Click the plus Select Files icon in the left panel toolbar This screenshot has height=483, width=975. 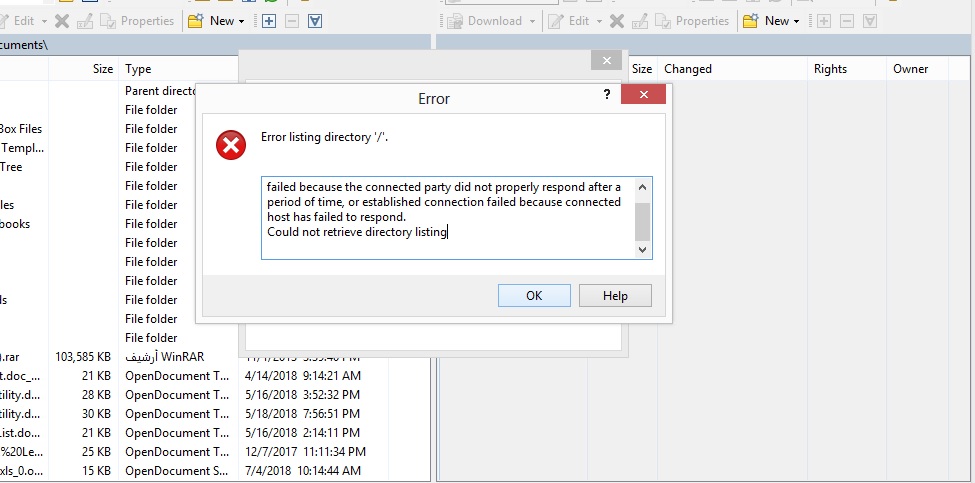coord(268,21)
